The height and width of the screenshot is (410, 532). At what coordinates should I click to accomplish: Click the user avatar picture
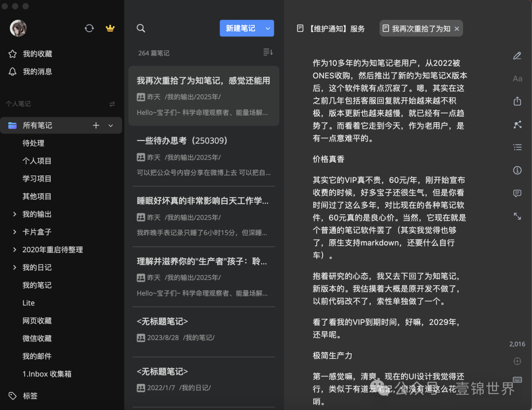[18, 28]
